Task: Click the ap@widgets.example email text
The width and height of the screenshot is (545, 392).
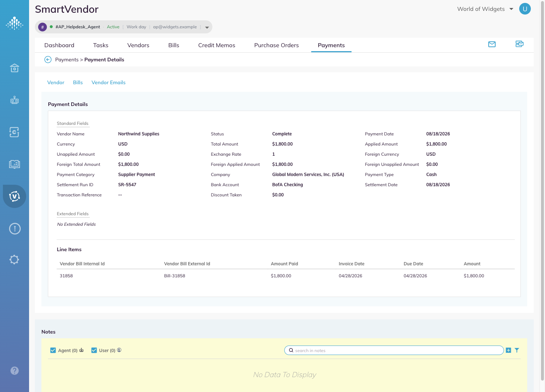Action: click(175, 27)
